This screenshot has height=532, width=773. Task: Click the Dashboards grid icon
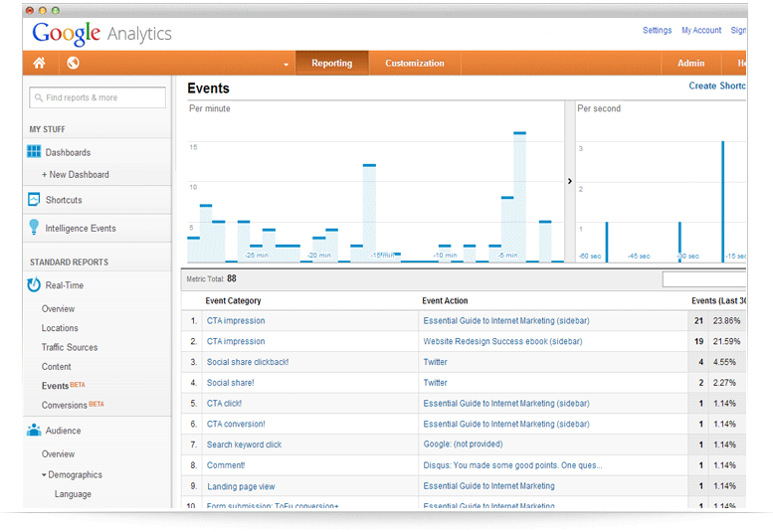point(34,152)
